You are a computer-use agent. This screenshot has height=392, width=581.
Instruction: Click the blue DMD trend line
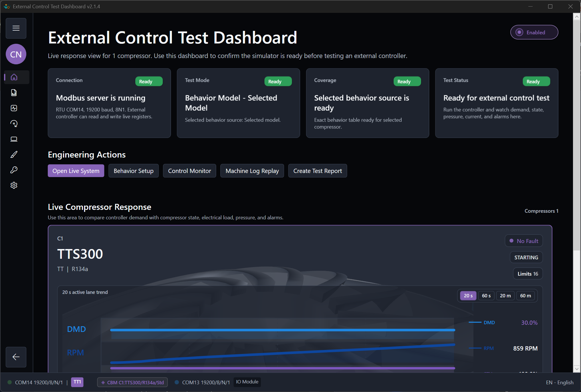(x=283, y=330)
